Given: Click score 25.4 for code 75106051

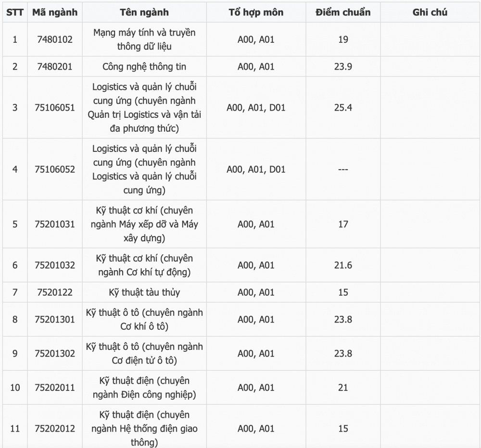Looking at the screenshot, I should coord(343,108).
